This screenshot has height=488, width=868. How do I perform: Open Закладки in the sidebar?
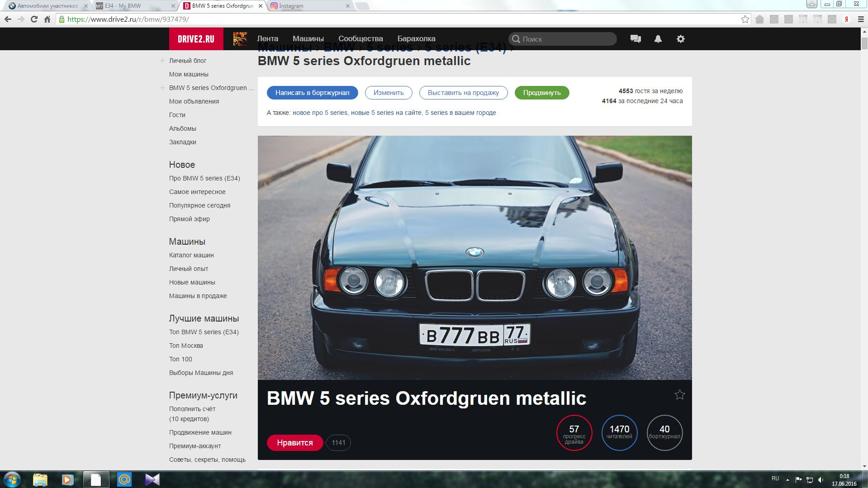(x=183, y=142)
